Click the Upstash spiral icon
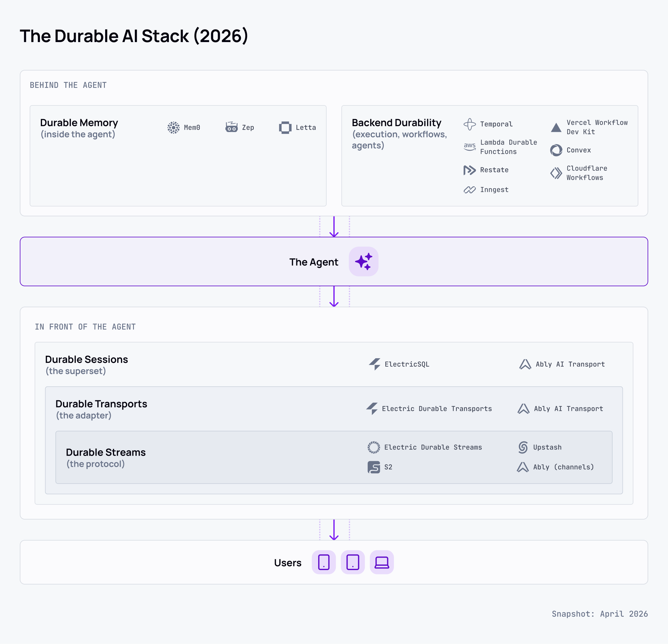Screen dimensions: 668x644 coord(523,447)
